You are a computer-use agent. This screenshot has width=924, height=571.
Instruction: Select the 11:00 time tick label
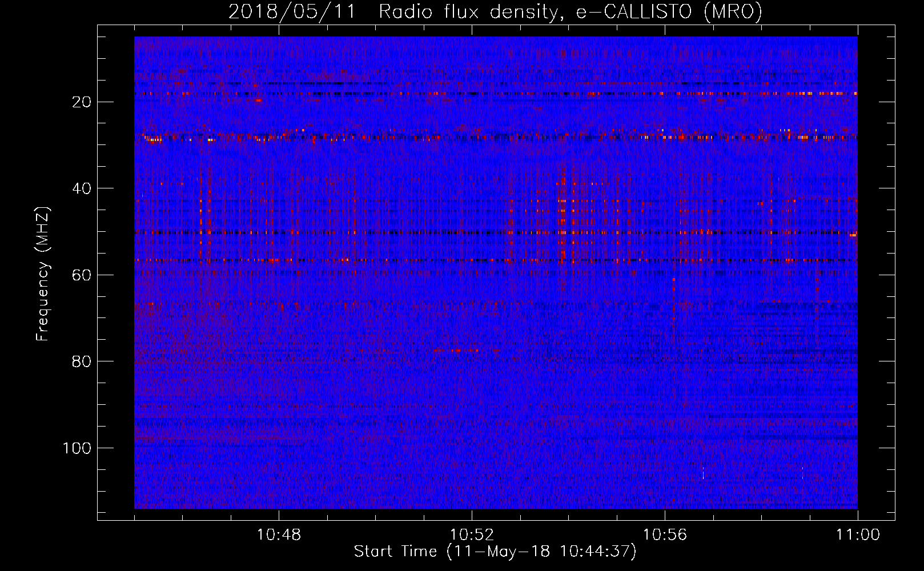point(858,534)
